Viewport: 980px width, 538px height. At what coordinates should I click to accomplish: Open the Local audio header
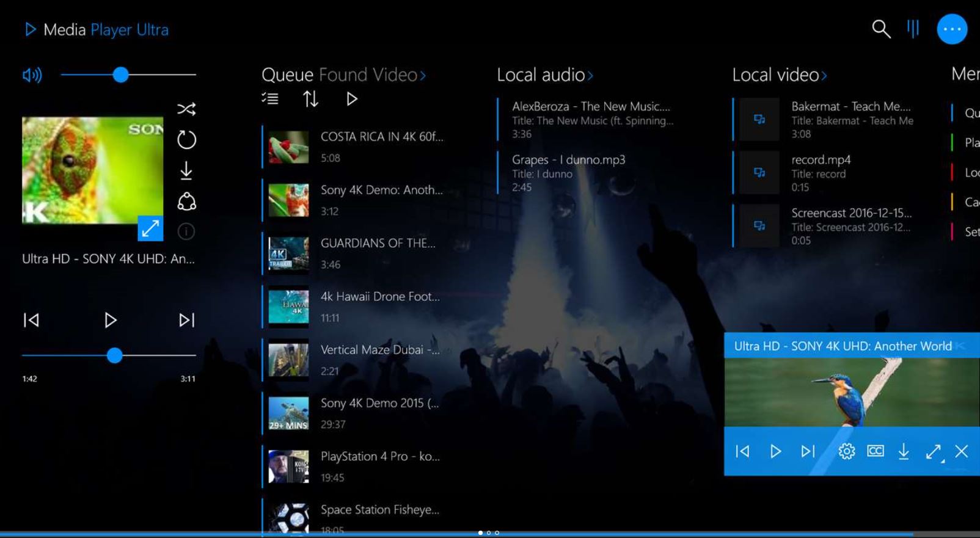541,75
